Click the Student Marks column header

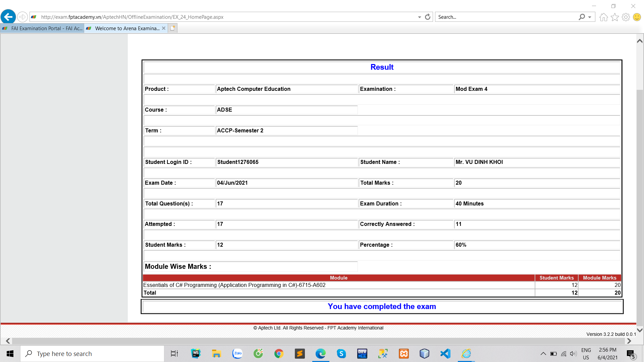click(556, 278)
